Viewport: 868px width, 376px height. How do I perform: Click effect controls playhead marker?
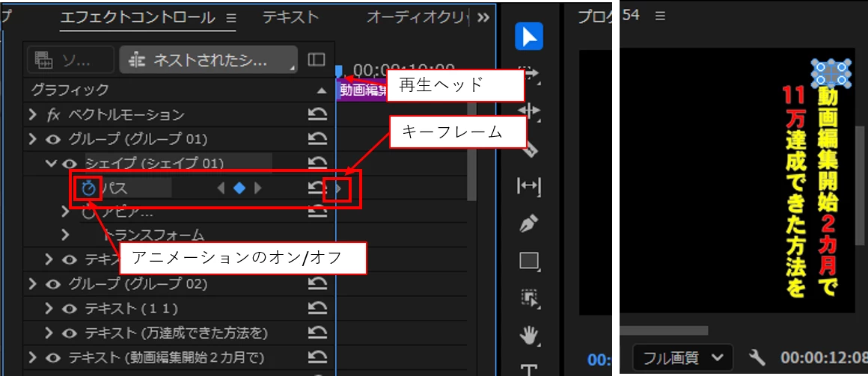click(x=339, y=71)
